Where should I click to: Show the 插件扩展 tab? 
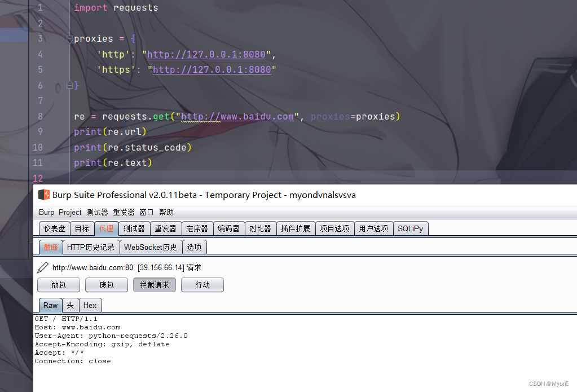tap(296, 228)
